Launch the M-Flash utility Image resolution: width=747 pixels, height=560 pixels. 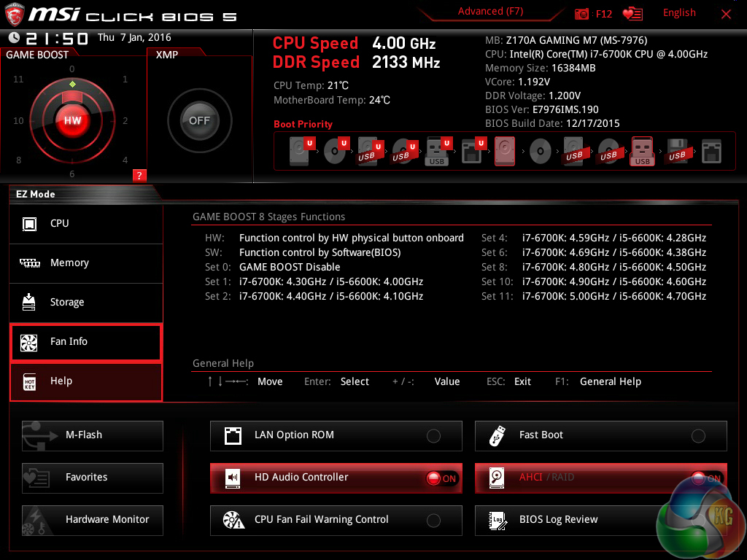93,436
